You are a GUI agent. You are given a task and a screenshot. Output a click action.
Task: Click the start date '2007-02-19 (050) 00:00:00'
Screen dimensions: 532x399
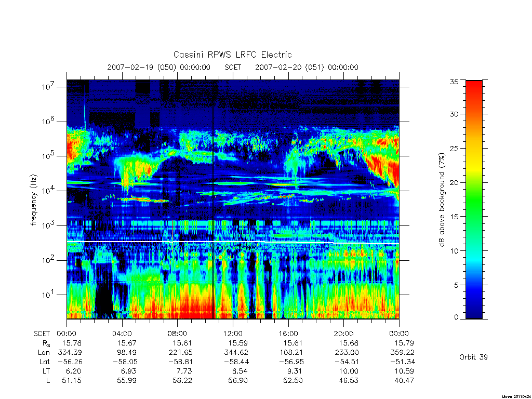tap(159, 67)
